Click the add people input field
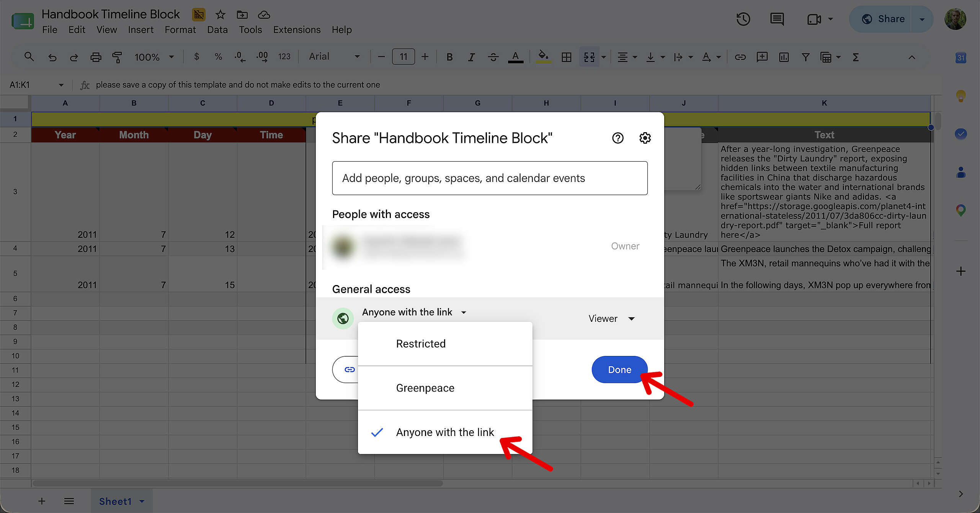 tap(490, 178)
